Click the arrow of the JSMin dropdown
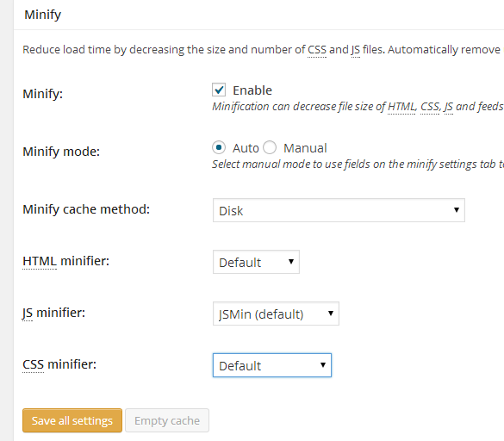The width and height of the screenshot is (504, 441). [x=331, y=313]
